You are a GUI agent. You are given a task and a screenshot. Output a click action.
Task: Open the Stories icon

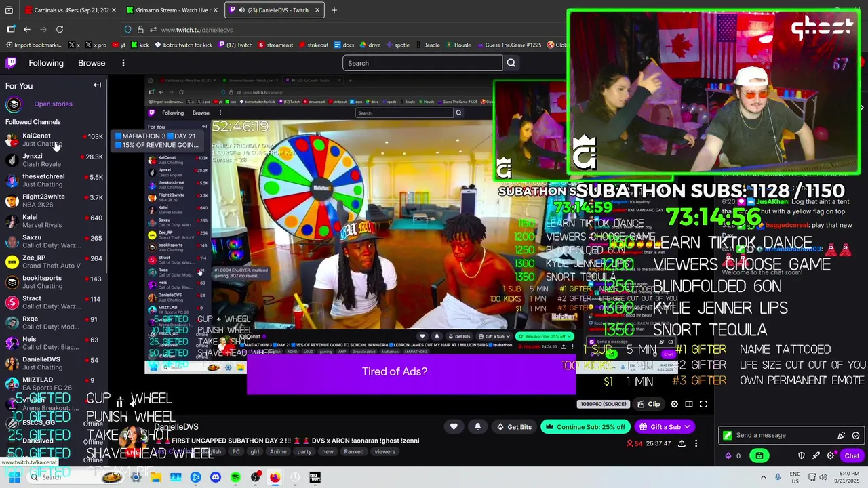click(x=14, y=104)
